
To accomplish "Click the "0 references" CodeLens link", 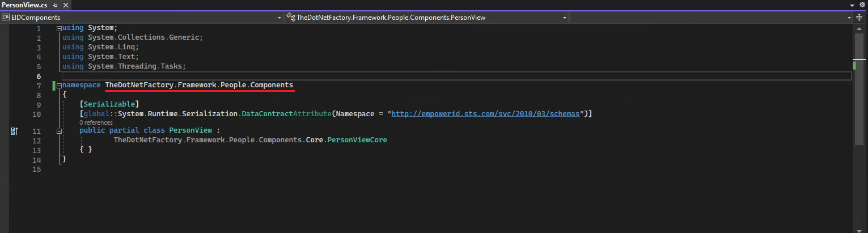I will (96, 122).
